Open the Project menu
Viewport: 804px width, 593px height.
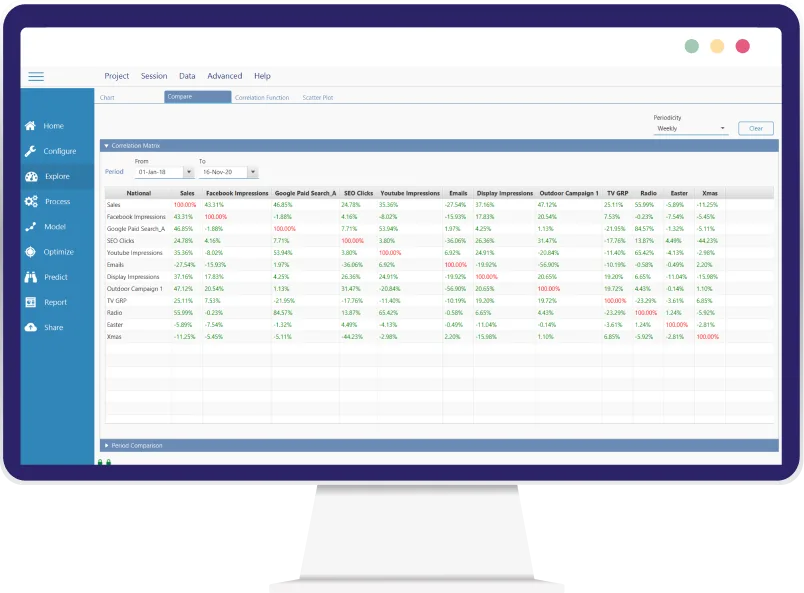pos(117,76)
